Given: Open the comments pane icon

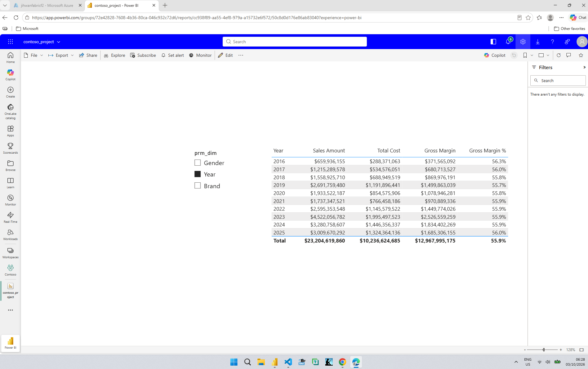Looking at the screenshot, I should (569, 55).
